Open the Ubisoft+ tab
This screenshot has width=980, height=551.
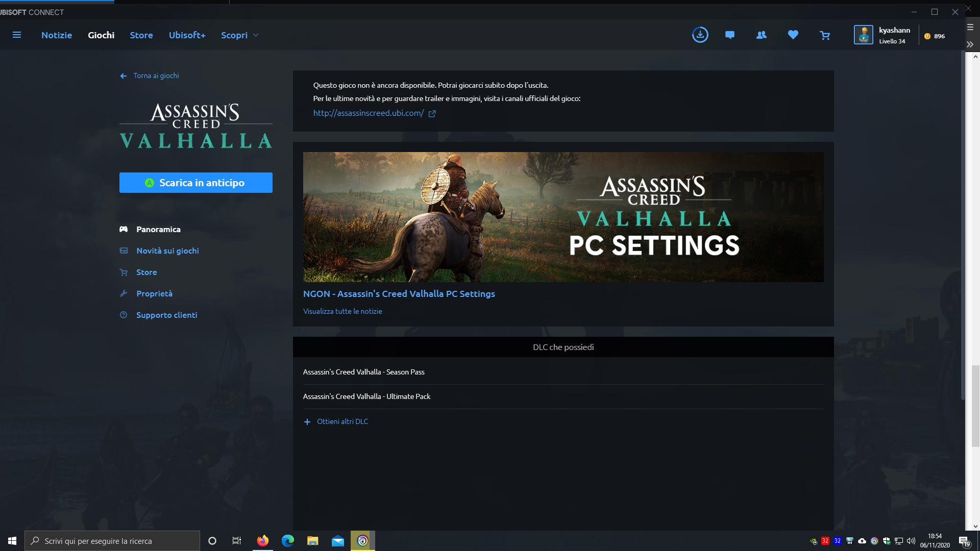click(187, 35)
